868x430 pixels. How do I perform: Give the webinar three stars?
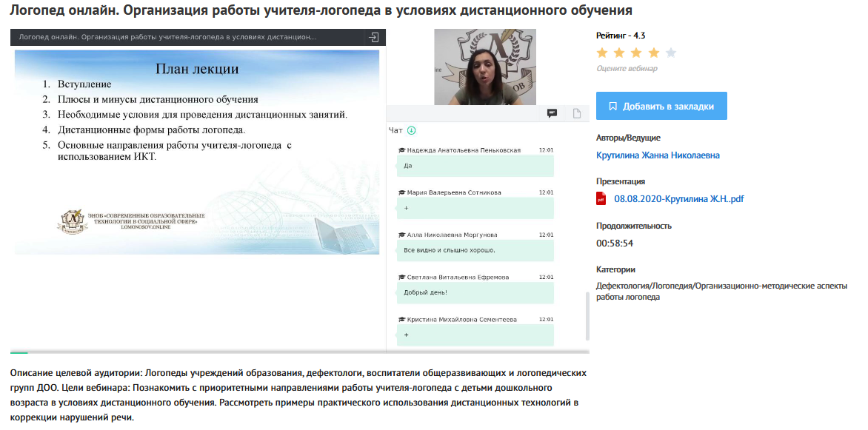point(636,53)
